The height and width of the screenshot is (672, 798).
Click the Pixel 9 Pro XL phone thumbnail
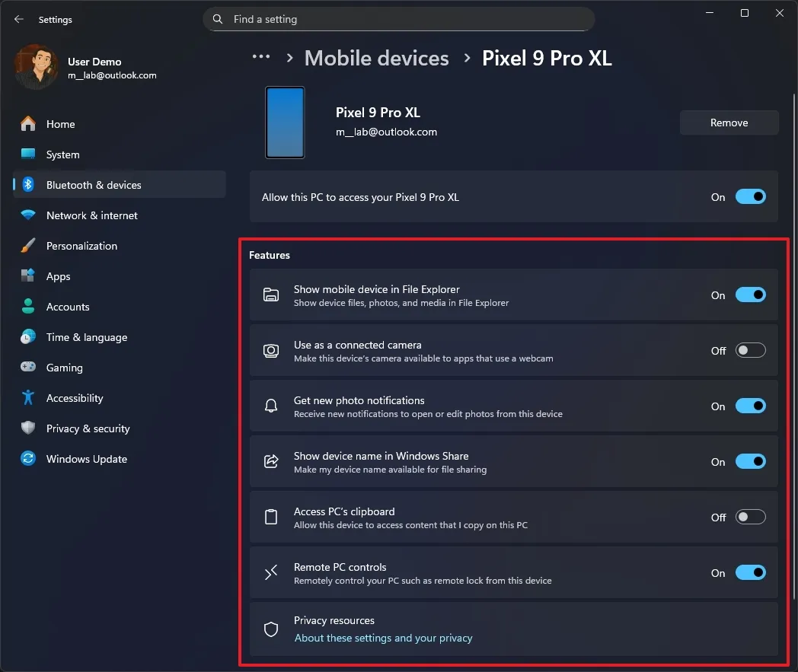click(x=285, y=123)
